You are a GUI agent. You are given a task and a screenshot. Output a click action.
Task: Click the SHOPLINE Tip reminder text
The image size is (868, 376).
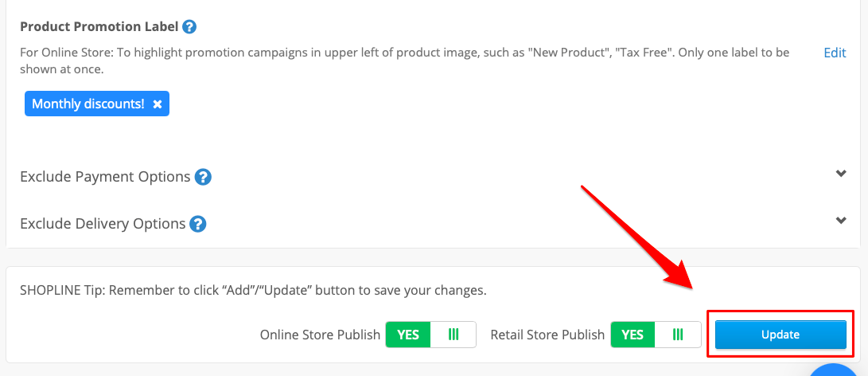pos(253,291)
